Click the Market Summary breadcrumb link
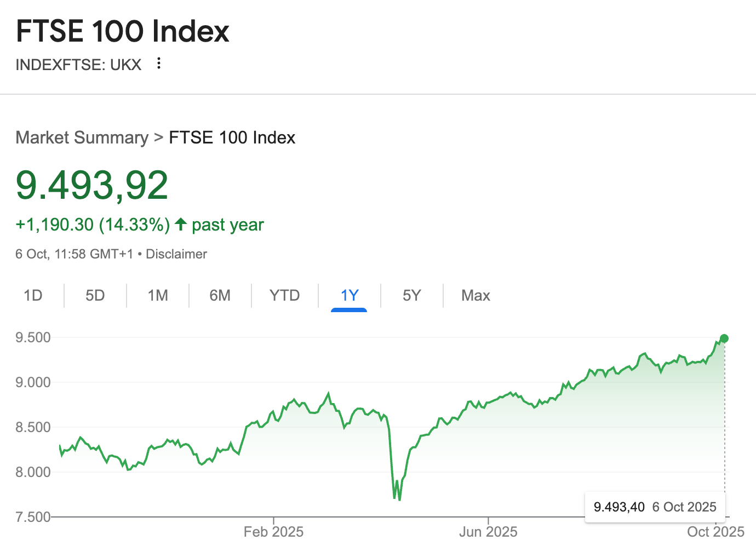The height and width of the screenshot is (552, 756). pyautogui.click(x=82, y=137)
